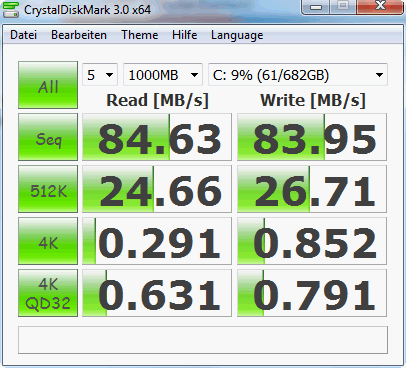
Task: Run all benchmarks with the All button
Action: 48,85
